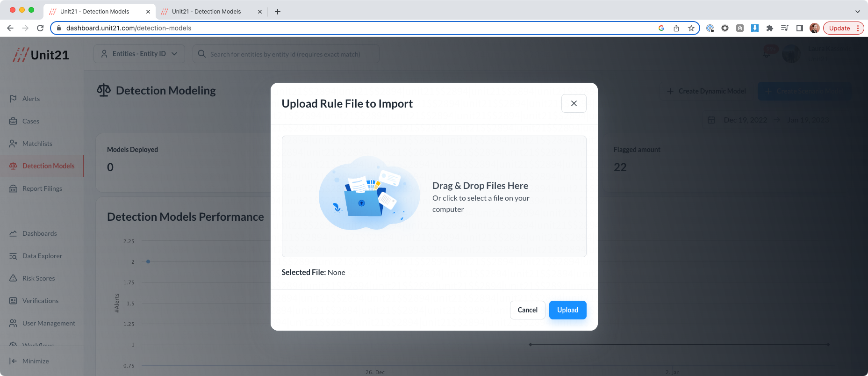Click the Matchlists person icon

(13, 144)
